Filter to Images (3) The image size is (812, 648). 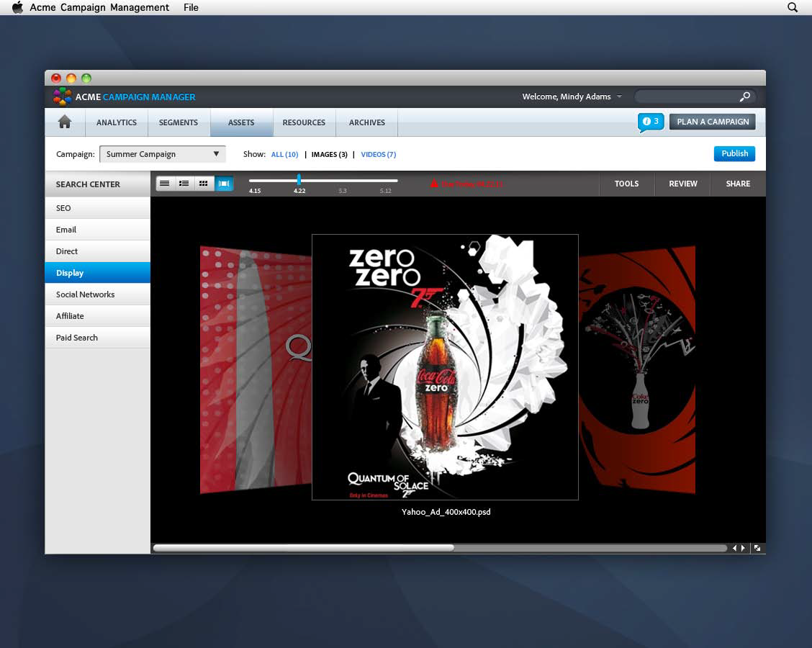click(x=330, y=154)
